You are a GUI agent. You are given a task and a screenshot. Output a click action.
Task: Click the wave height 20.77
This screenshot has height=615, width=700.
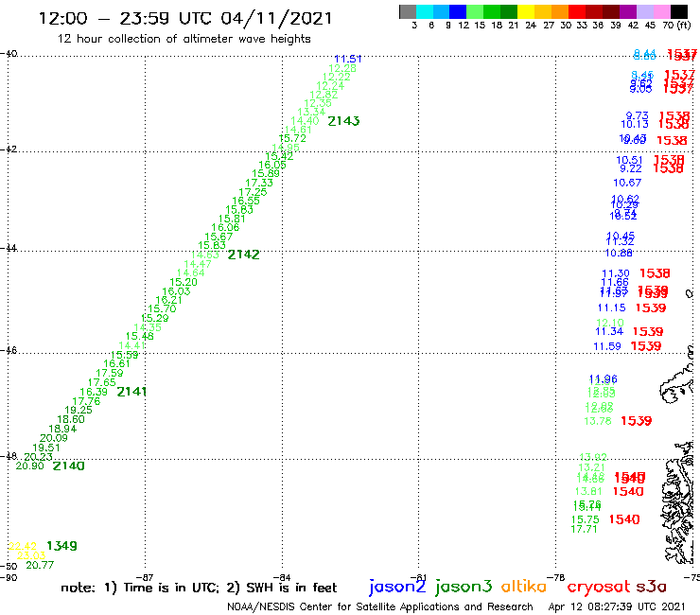pos(40,565)
